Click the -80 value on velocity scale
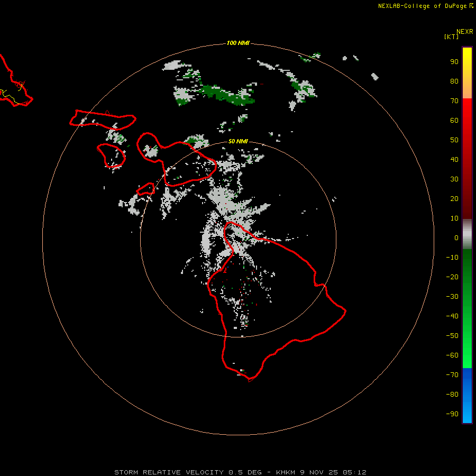The image size is (476, 476). point(452,395)
